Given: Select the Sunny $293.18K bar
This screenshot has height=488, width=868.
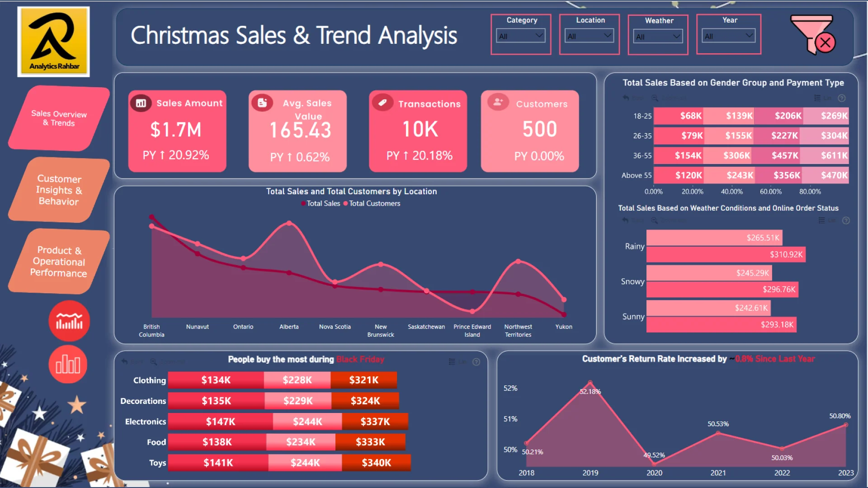Looking at the screenshot, I should [x=722, y=324].
